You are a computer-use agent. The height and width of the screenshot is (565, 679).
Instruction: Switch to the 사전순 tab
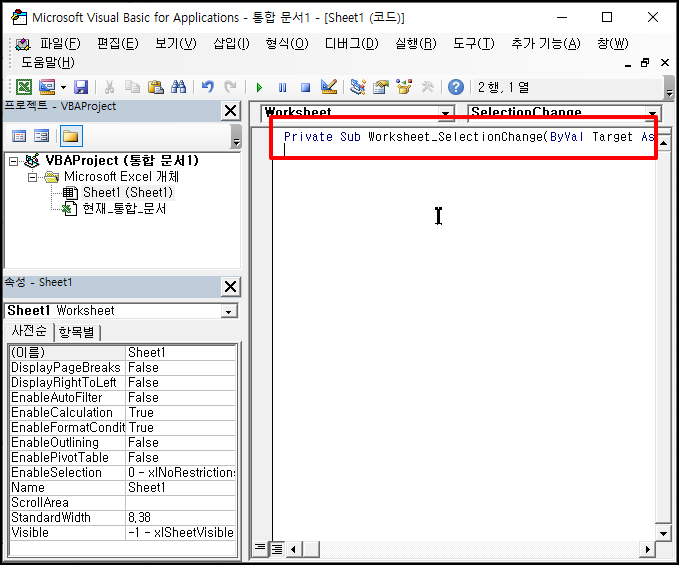[29, 331]
